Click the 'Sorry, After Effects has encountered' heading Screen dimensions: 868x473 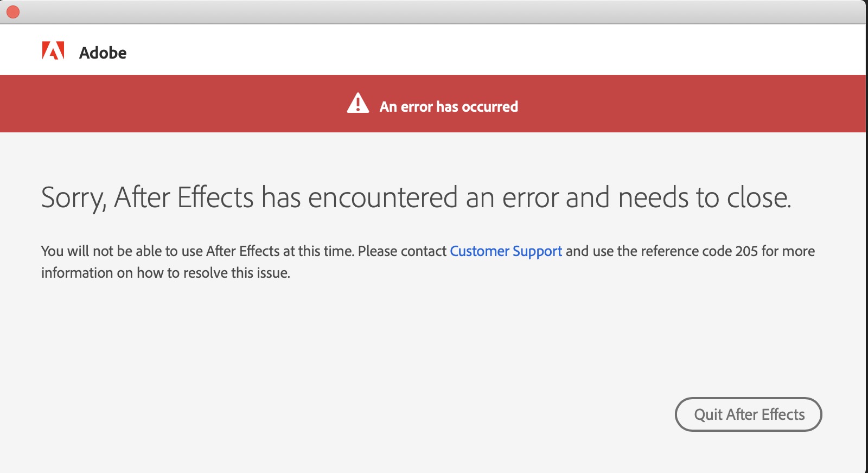416,198
